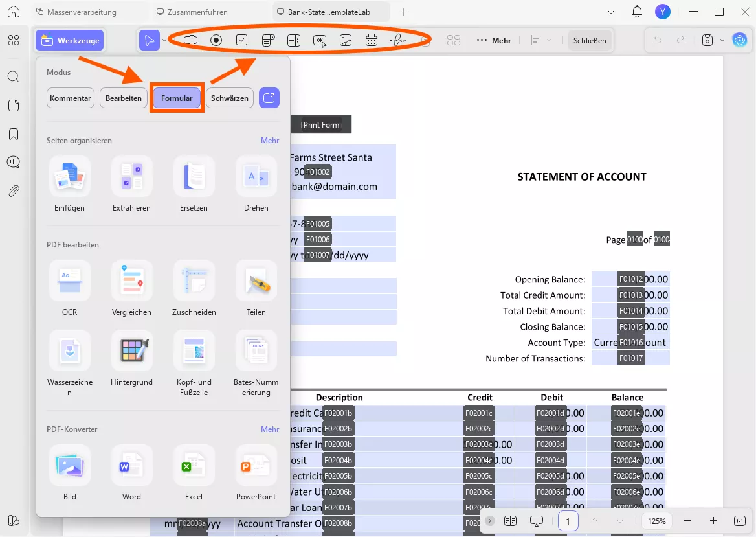
Task: Launch the OCR tool
Action: pyautogui.click(x=69, y=290)
